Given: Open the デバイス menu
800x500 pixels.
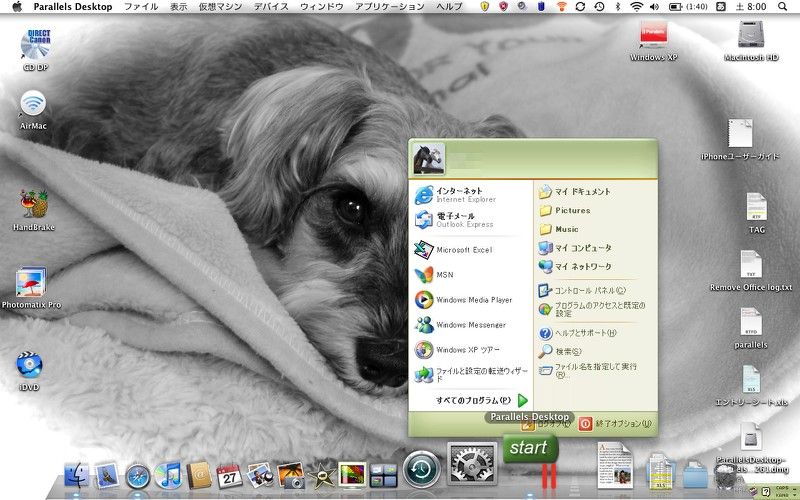Looking at the screenshot, I should pos(271,7).
